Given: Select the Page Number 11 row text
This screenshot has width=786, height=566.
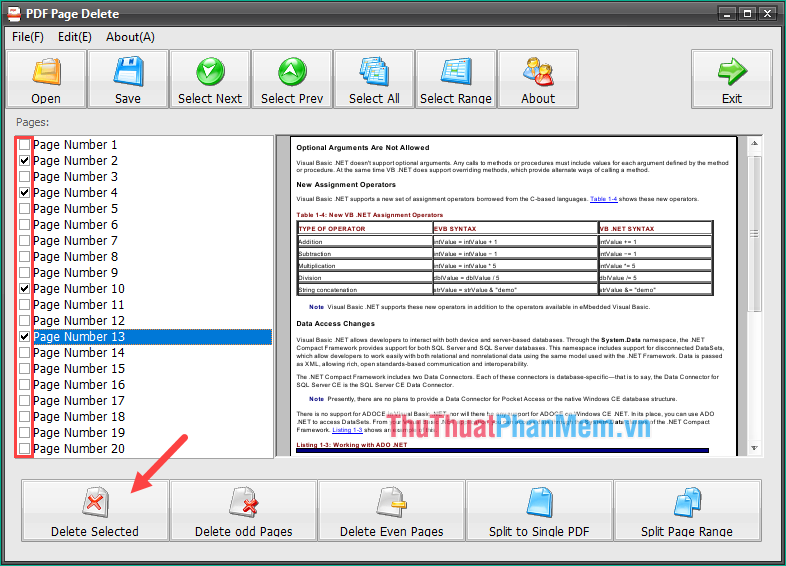Looking at the screenshot, I should click(79, 305).
